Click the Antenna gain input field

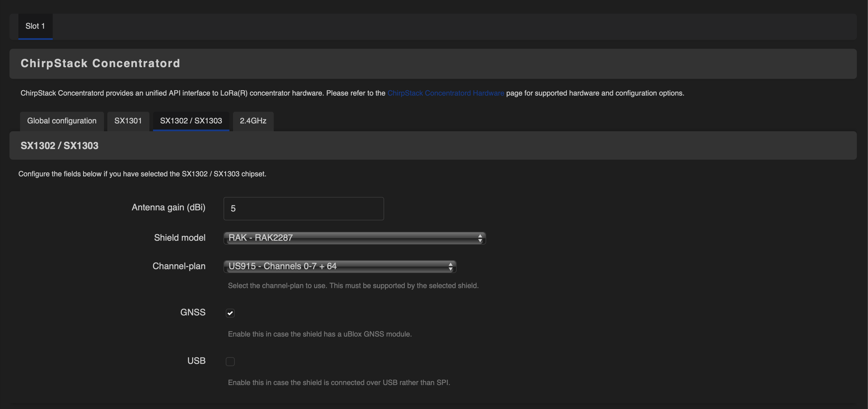click(303, 209)
